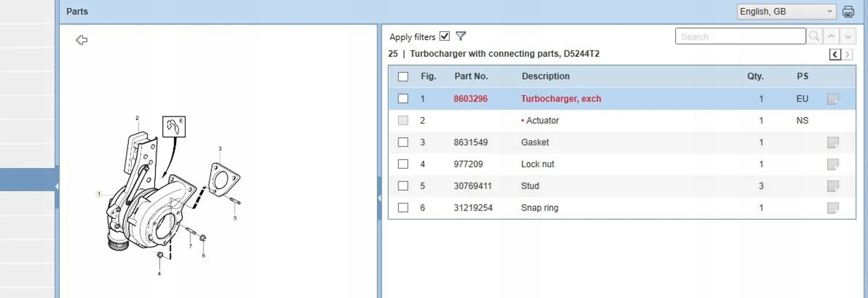Open note icon for Stud row
The height and width of the screenshot is (298, 868).
[x=833, y=186]
